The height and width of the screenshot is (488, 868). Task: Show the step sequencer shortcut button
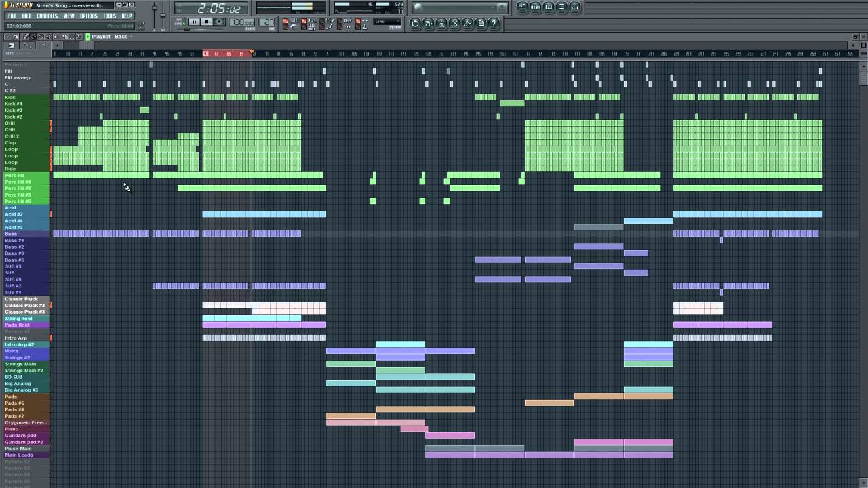point(536,7)
